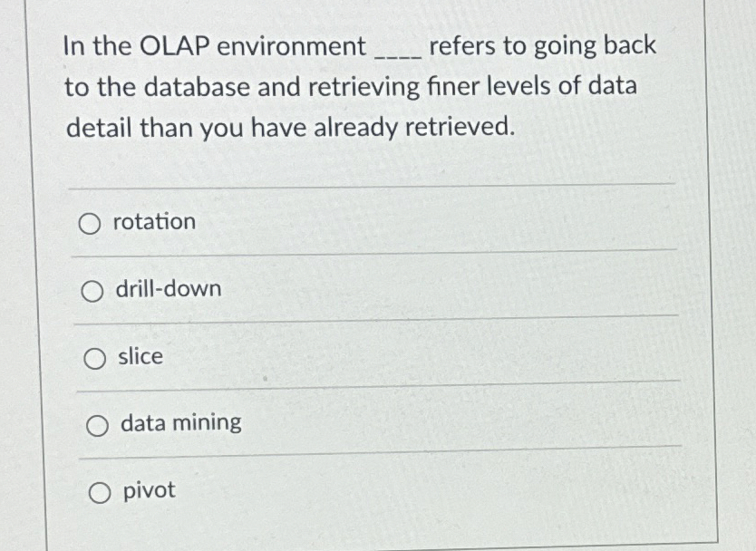Click the empty area below pivot option
The width and height of the screenshot is (756, 551).
coord(363,530)
